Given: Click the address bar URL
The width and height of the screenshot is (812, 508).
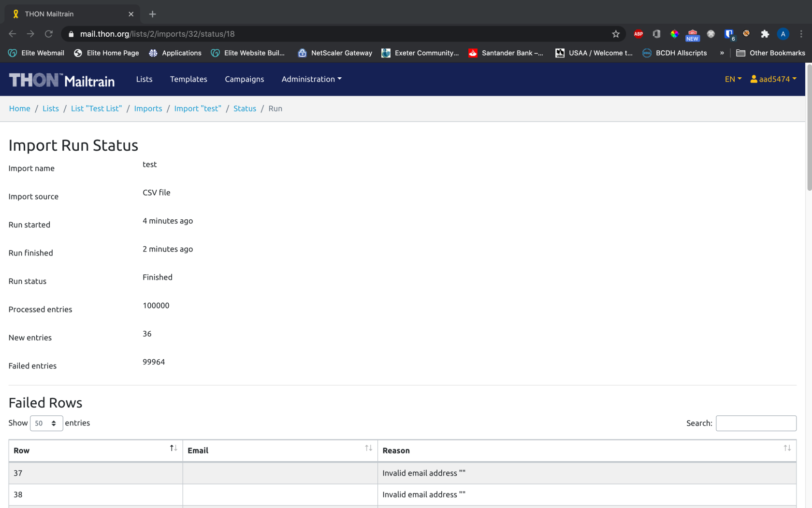Looking at the screenshot, I should point(157,34).
